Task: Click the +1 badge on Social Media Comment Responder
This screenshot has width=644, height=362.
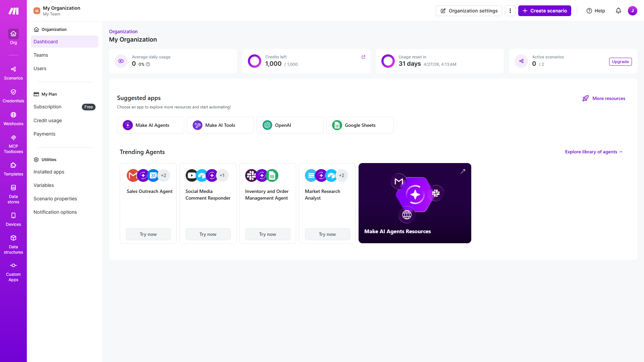Action: tap(222, 175)
